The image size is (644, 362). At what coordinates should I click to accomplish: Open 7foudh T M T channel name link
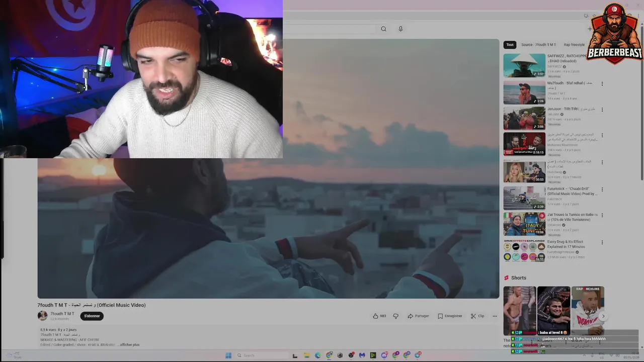tap(62, 314)
